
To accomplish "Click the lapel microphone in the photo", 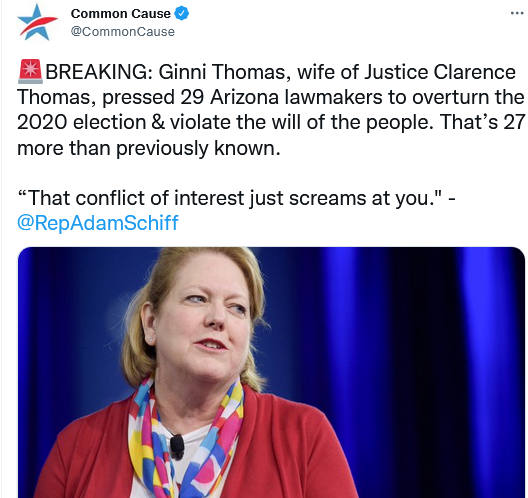I will (177, 447).
